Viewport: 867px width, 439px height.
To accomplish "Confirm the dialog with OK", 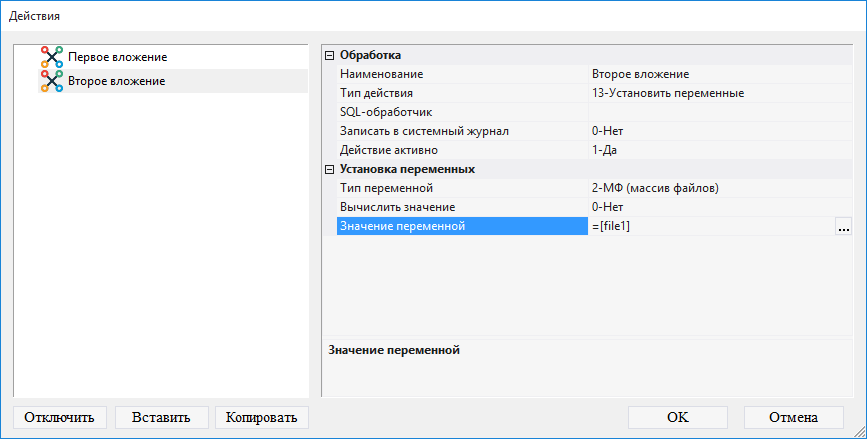I will tap(677, 417).
